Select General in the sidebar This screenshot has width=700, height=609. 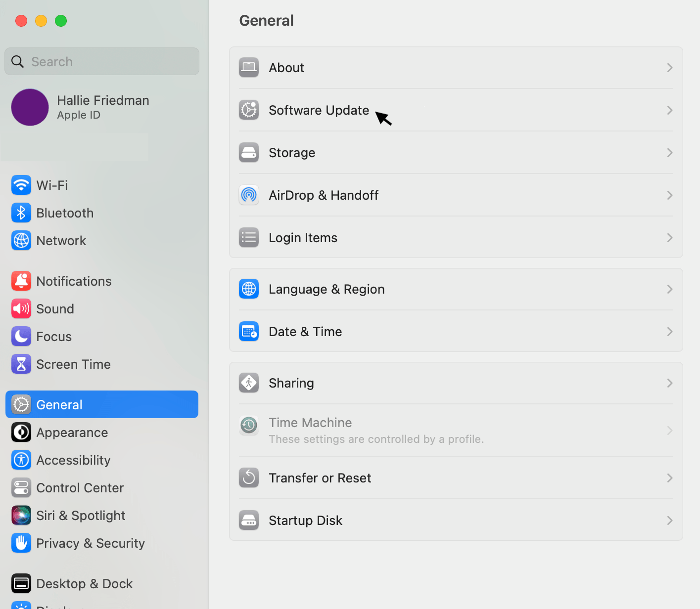tap(102, 404)
